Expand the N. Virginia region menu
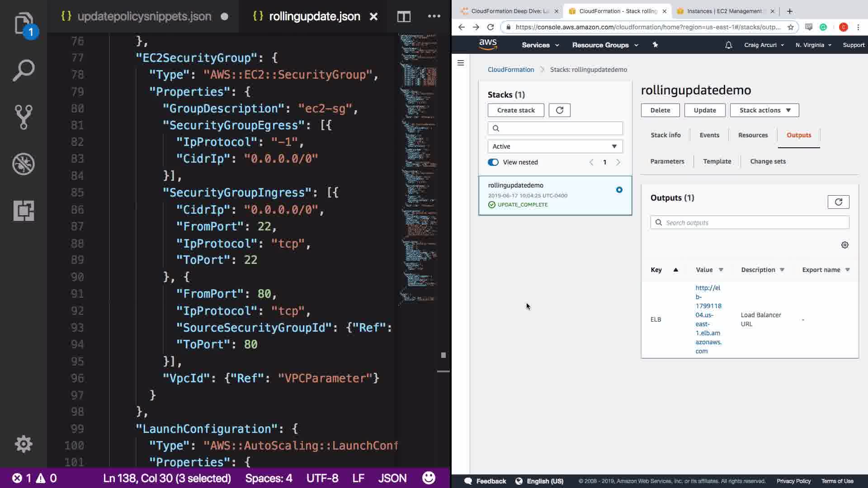The height and width of the screenshot is (488, 868). [x=813, y=45]
